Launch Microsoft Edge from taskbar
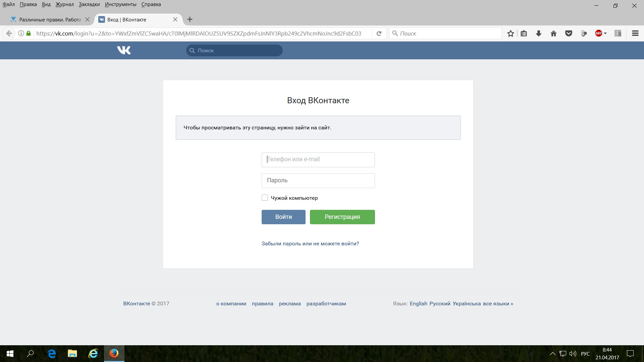 point(52,354)
